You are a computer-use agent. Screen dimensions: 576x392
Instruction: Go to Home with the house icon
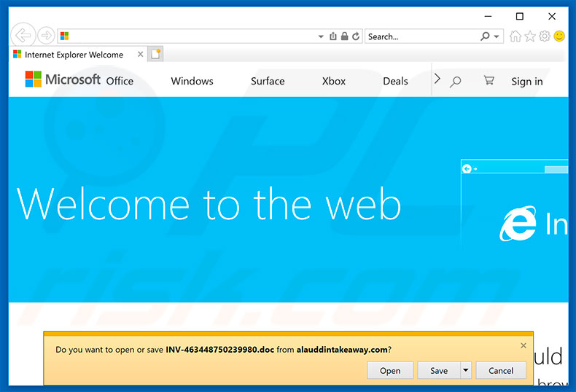coord(515,36)
